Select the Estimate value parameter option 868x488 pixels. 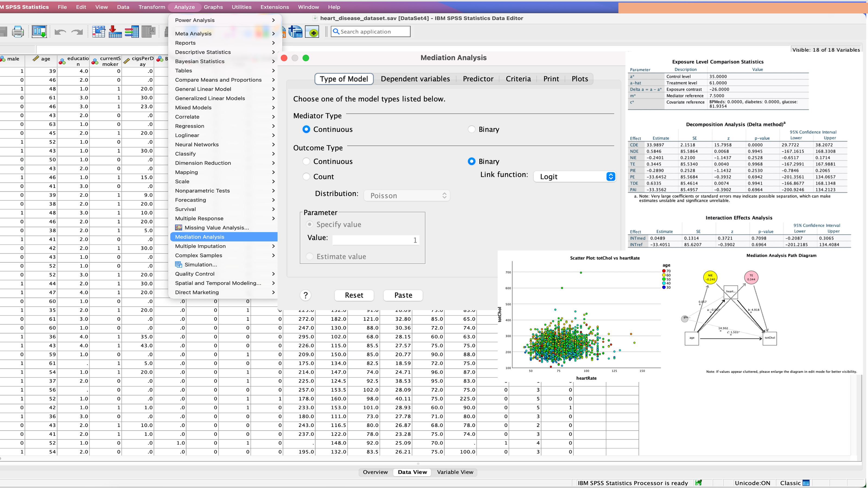pyautogui.click(x=309, y=257)
